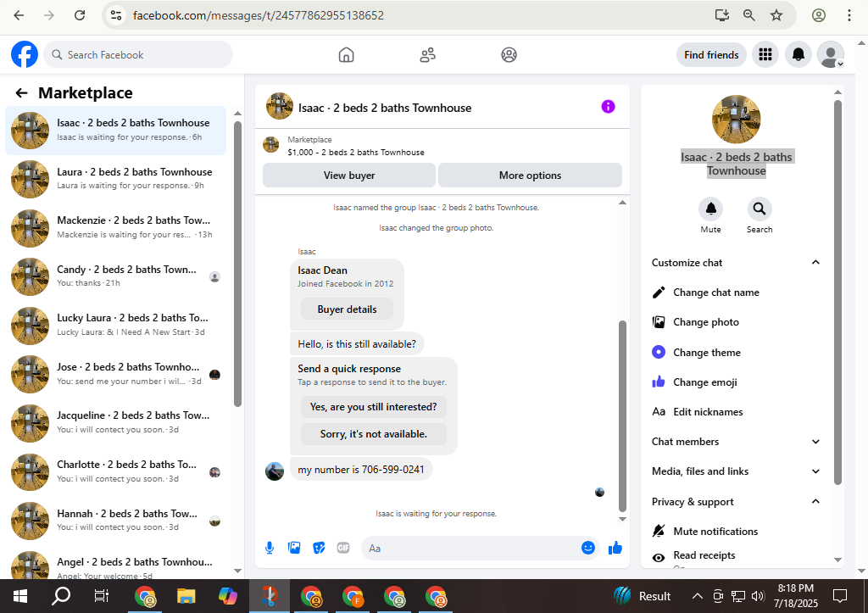Go back with Marketplace back arrow
The height and width of the screenshot is (613, 868).
coord(21,93)
